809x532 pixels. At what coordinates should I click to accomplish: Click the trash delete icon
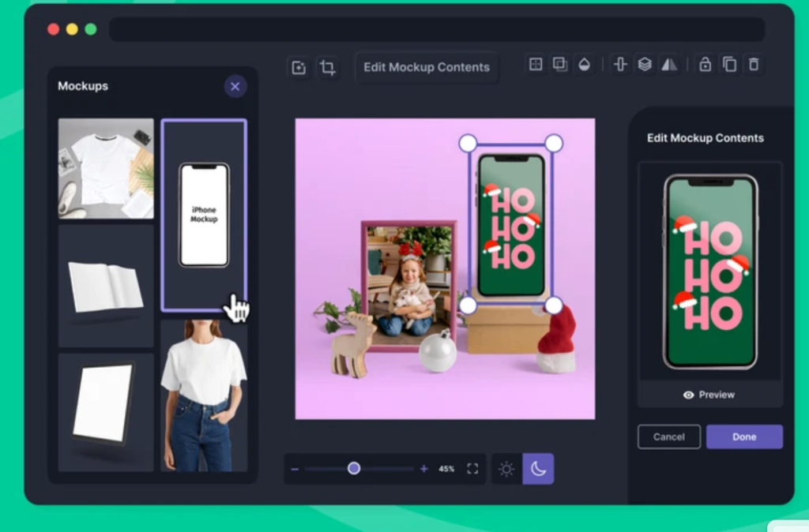(x=754, y=65)
